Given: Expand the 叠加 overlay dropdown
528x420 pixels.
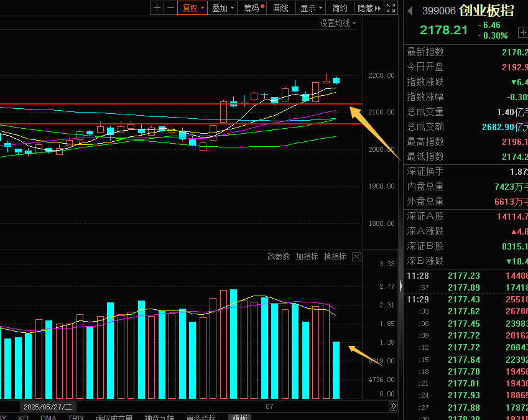Looking at the screenshot, I should 223,8.
